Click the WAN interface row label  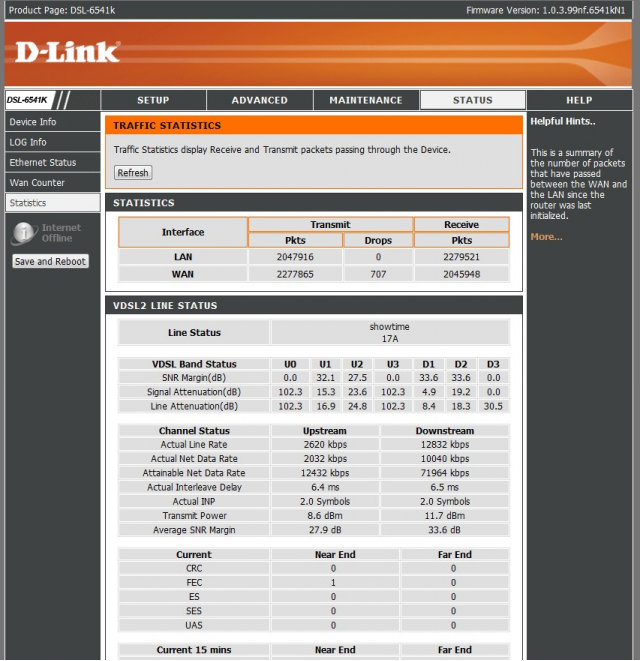pos(183,274)
